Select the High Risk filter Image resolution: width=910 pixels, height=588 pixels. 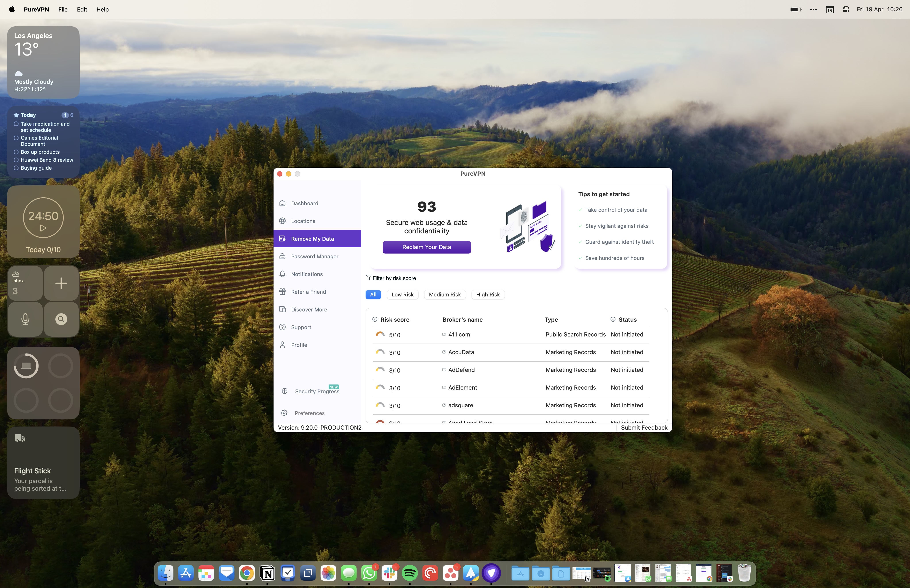click(x=488, y=294)
